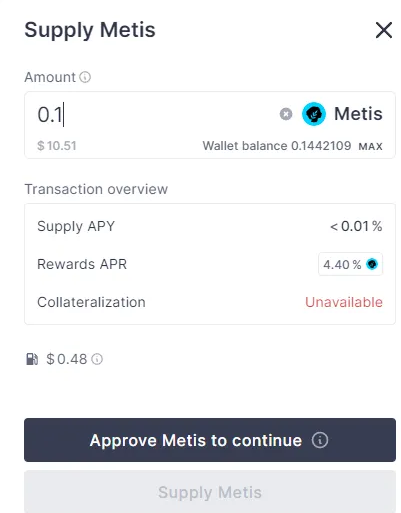Image resolution: width=401 pixels, height=513 pixels.
Task: Open the 4.40% Rewards APR badge
Action: click(x=350, y=264)
